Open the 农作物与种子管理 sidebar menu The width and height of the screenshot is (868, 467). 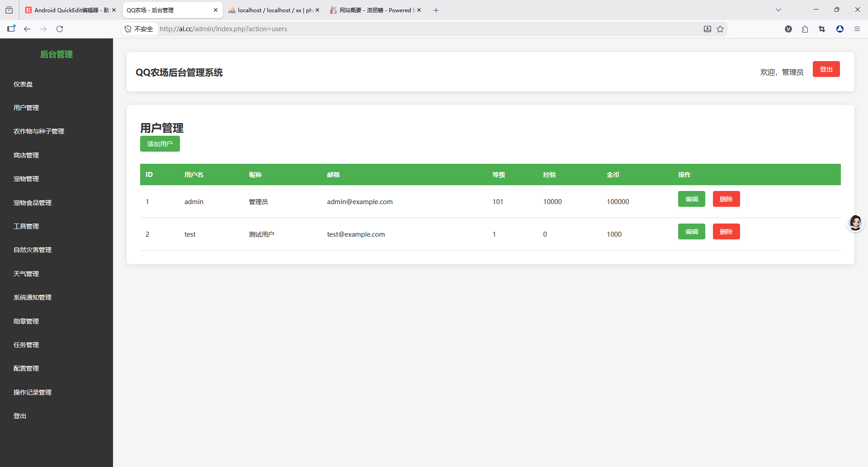tap(39, 131)
